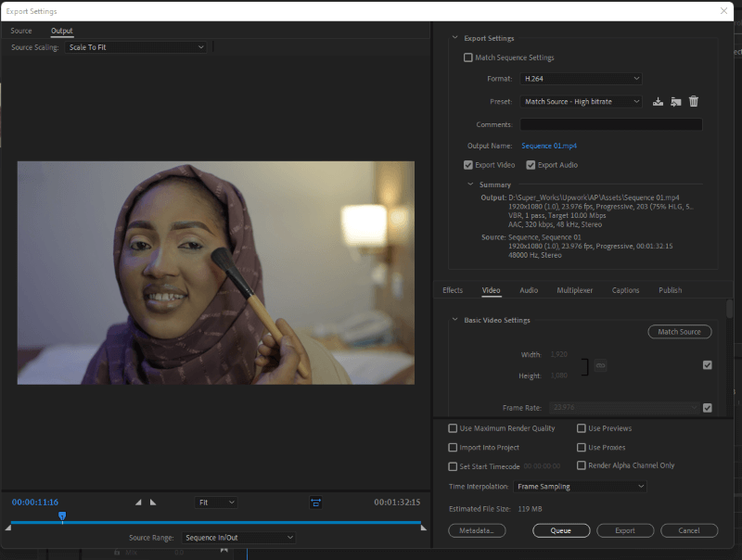Click the Match Source button
Image resolution: width=742 pixels, height=560 pixels.
(x=679, y=332)
